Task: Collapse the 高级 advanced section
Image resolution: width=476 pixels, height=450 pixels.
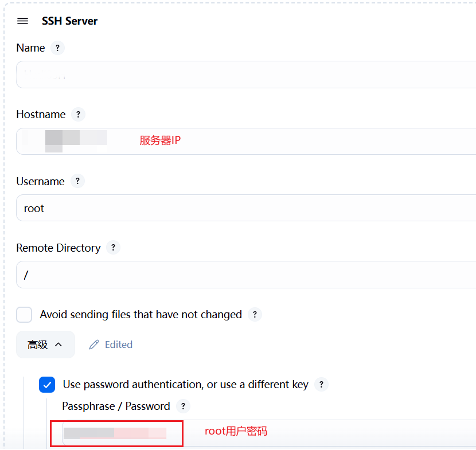Action: (45, 345)
